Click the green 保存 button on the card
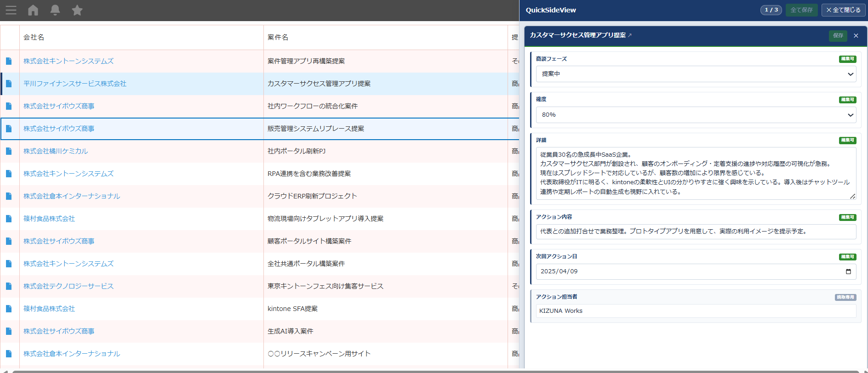The height and width of the screenshot is (373, 868). 838,35
